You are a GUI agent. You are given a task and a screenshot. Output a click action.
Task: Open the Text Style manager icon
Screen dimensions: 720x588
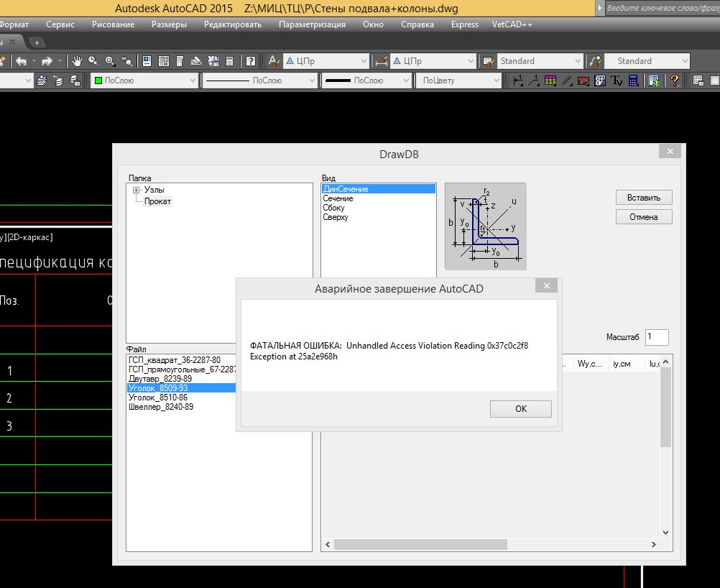click(274, 61)
